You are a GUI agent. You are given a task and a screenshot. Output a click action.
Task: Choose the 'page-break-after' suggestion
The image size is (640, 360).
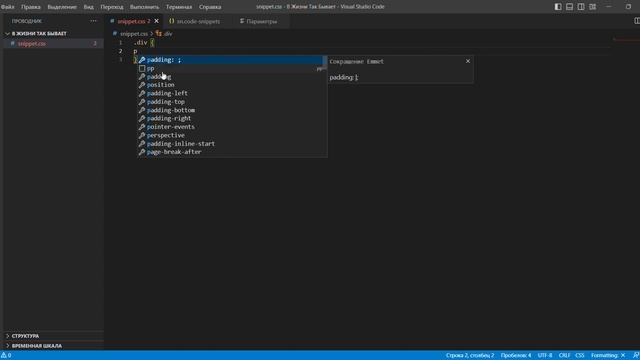point(231,152)
